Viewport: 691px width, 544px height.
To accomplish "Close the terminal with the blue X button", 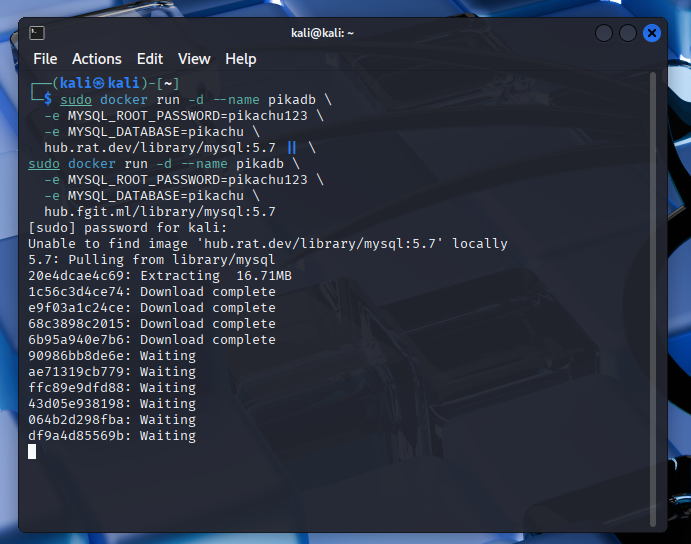I will (x=652, y=33).
